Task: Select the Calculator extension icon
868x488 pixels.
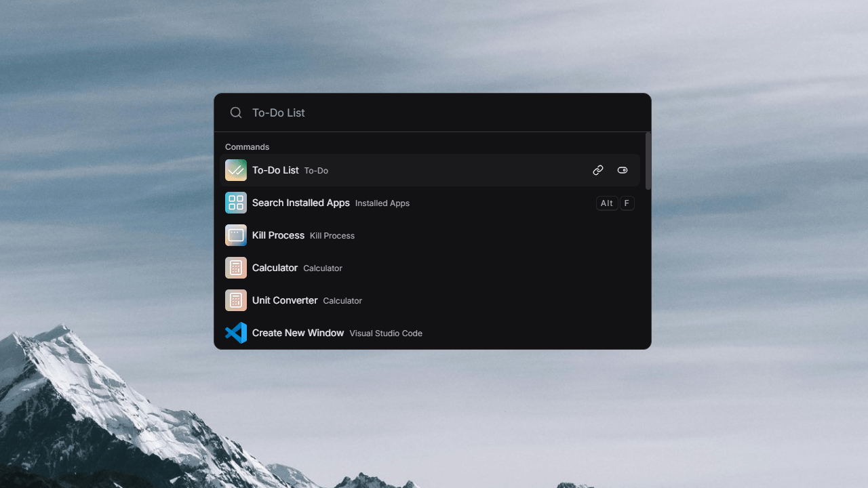Action: [x=235, y=268]
